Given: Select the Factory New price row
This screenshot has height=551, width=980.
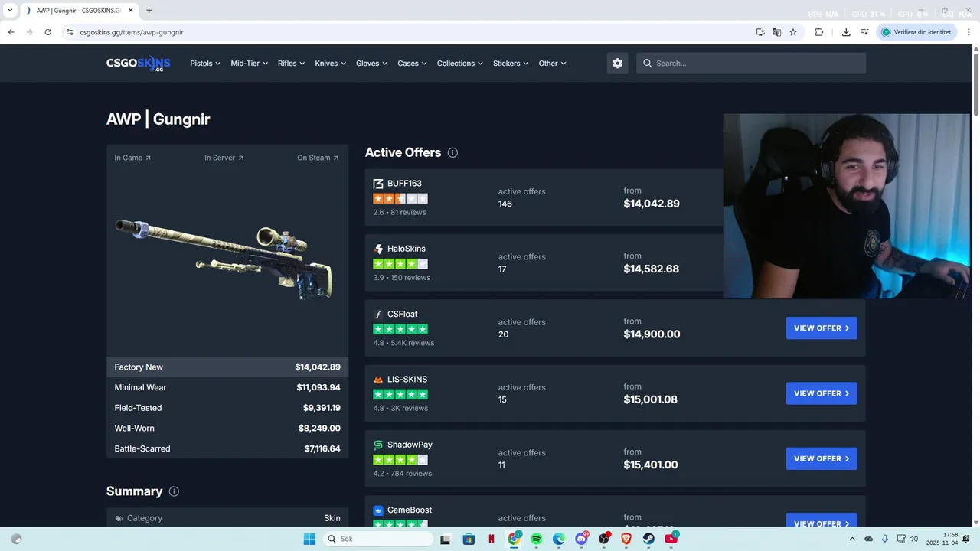Looking at the screenshot, I should 227,367.
